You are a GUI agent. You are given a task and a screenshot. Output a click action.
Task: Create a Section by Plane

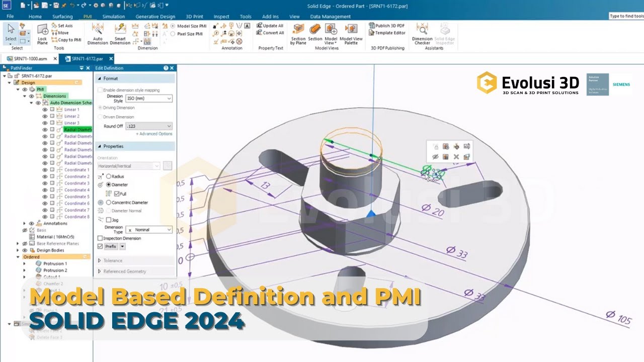298,35
